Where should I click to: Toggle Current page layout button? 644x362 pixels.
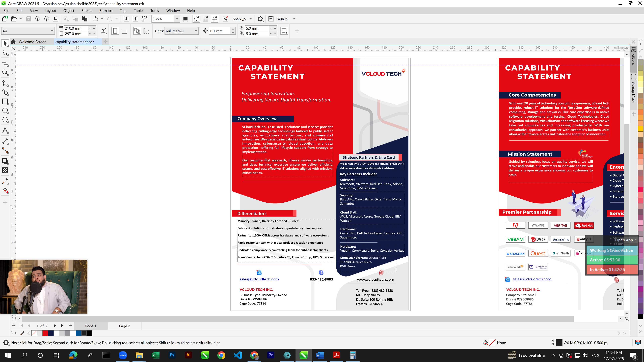pos(146,31)
